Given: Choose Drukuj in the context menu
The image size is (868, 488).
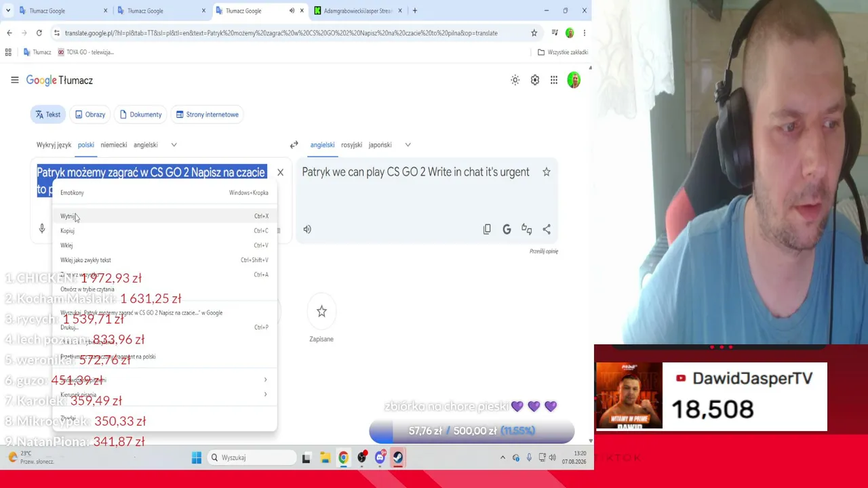Looking at the screenshot, I should pos(165,327).
